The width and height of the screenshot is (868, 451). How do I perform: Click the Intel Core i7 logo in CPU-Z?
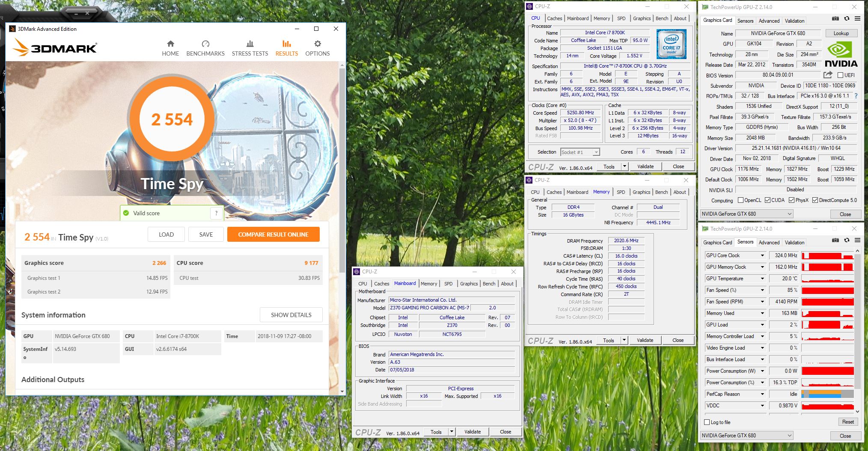click(671, 44)
